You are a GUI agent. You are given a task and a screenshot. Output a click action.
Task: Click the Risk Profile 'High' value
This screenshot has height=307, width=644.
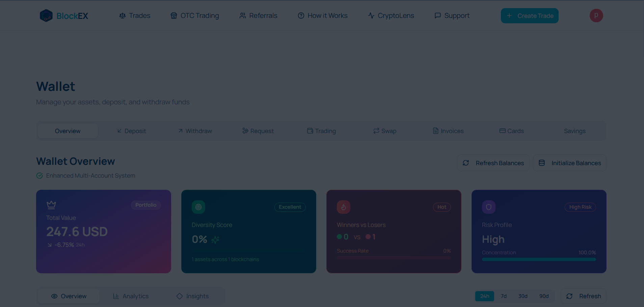point(493,239)
